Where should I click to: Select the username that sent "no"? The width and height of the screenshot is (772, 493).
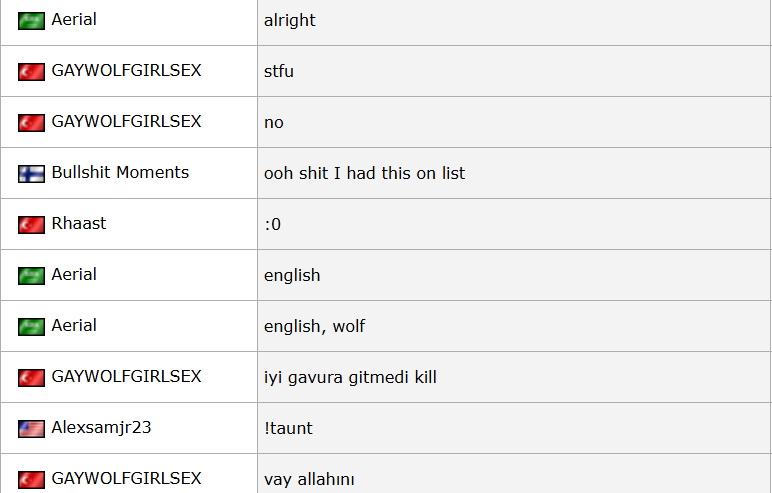pyautogui.click(x=126, y=121)
